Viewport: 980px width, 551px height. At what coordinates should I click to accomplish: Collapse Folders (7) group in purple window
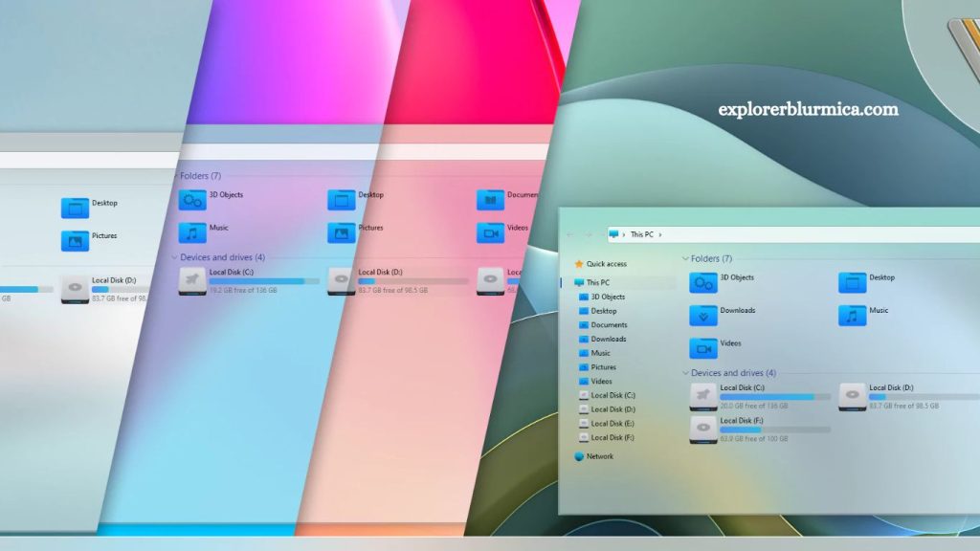coord(176,176)
